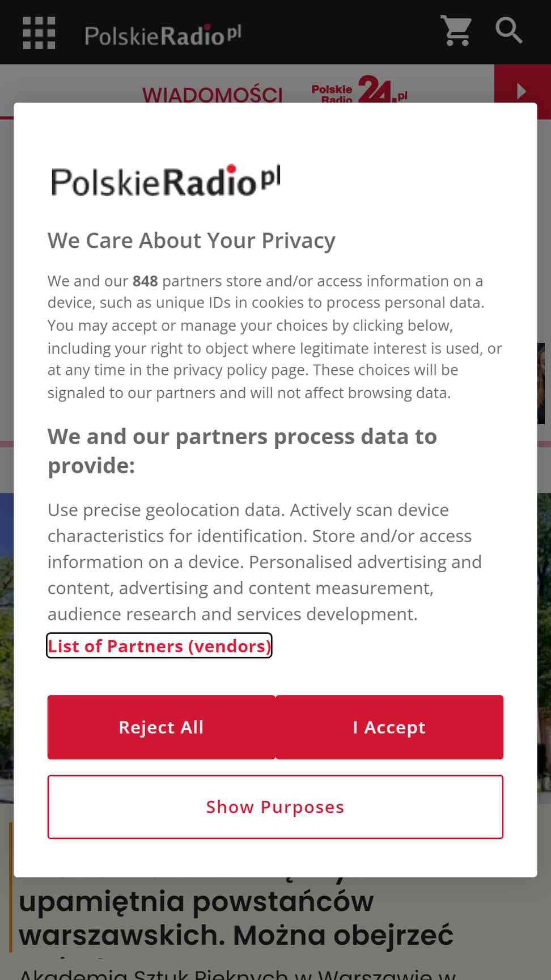Expand the Show Purposes options
551x980 pixels.
275,806
